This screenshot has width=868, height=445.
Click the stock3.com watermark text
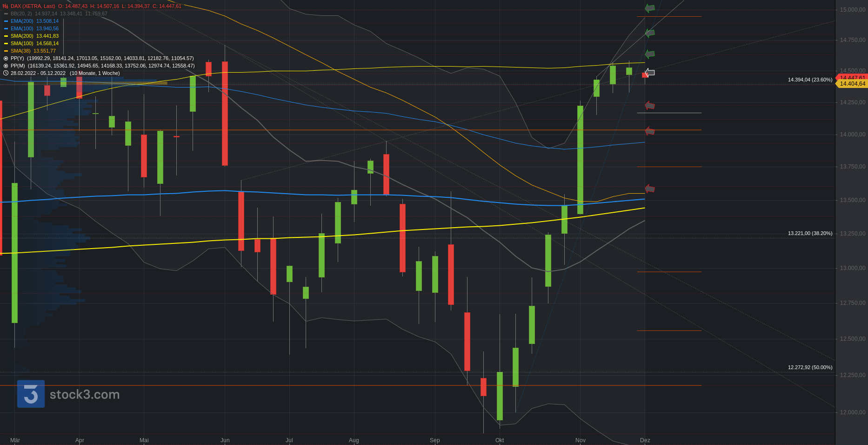click(85, 395)
